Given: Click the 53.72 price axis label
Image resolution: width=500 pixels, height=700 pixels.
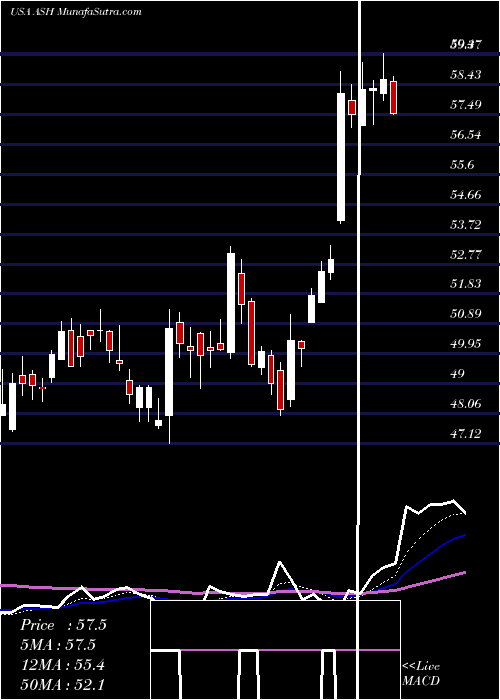Looking at the screenshot, I should [466, 224].
